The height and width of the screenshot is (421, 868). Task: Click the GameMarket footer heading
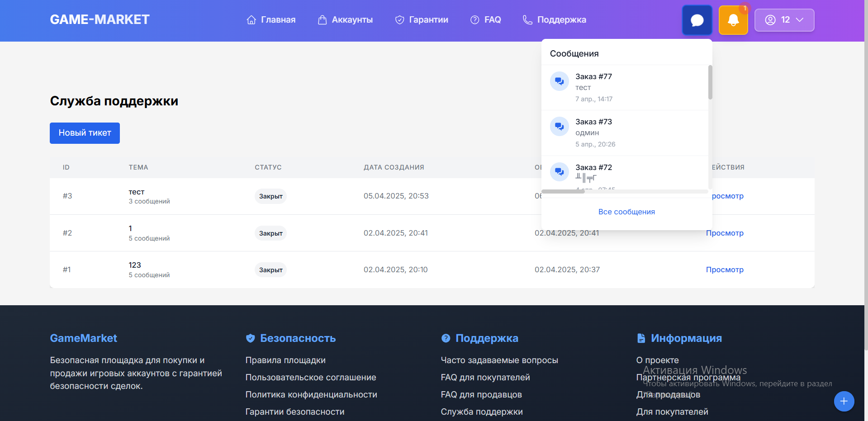[x=83, y=338]
